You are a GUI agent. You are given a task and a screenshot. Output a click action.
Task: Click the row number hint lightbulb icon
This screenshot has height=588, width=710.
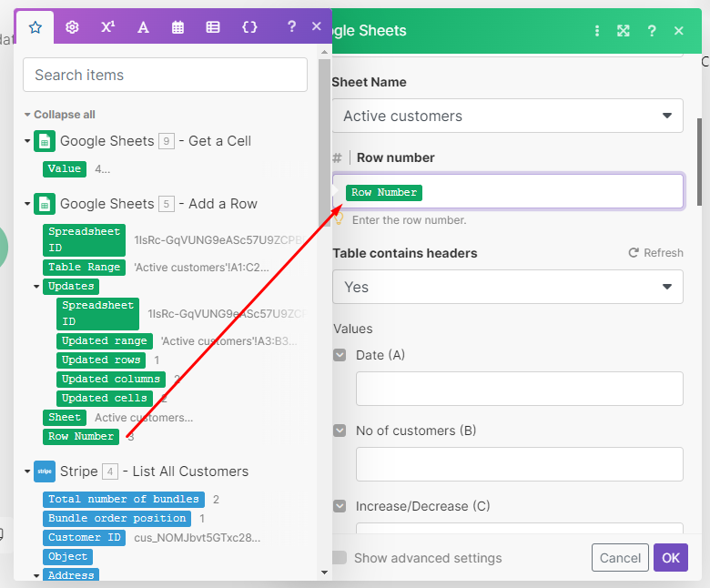pos(339,219)
